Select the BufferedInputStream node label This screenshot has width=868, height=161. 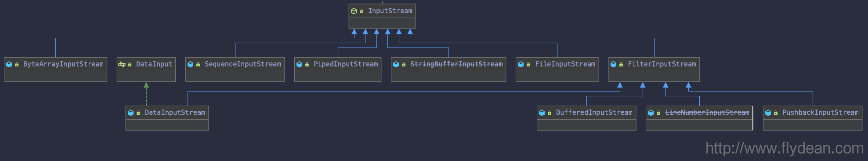click(x=594, y=113)
